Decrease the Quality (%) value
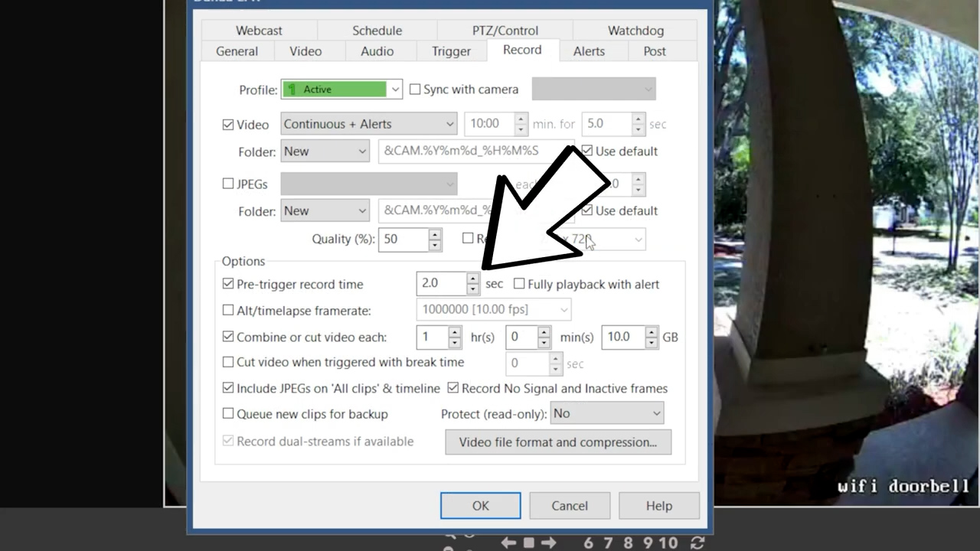 [x=435, y=245]
